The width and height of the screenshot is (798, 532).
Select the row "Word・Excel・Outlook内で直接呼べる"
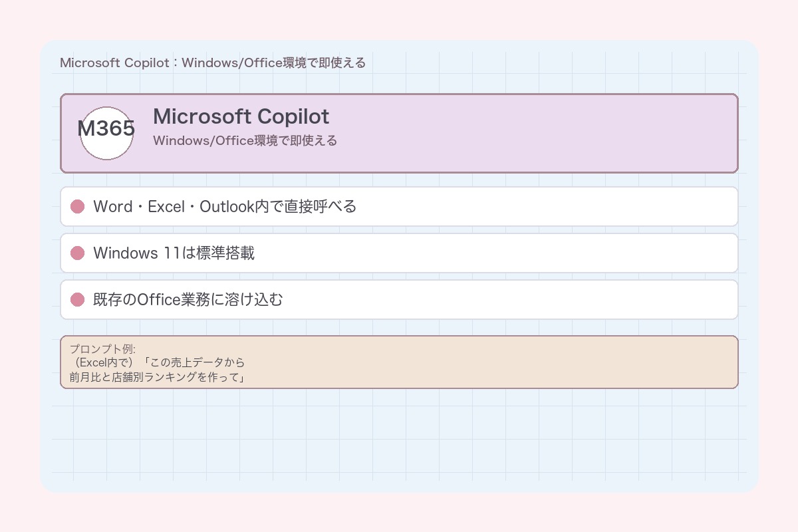click(399, 207)
